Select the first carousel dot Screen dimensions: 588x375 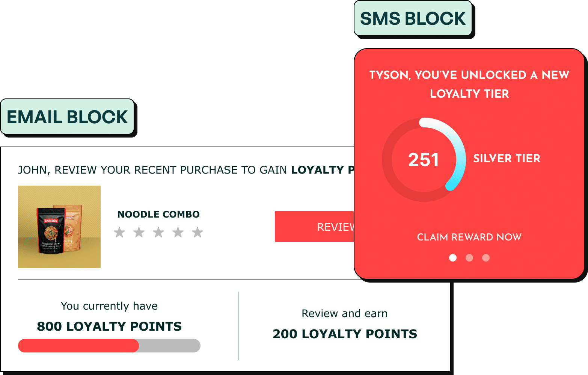(453, 258)
